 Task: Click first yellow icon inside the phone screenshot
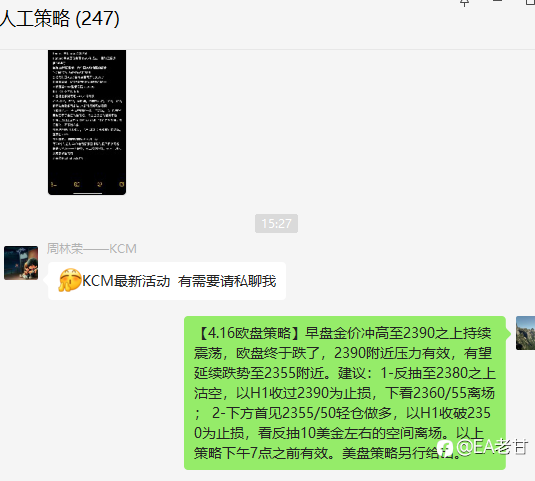click(54, 185)
